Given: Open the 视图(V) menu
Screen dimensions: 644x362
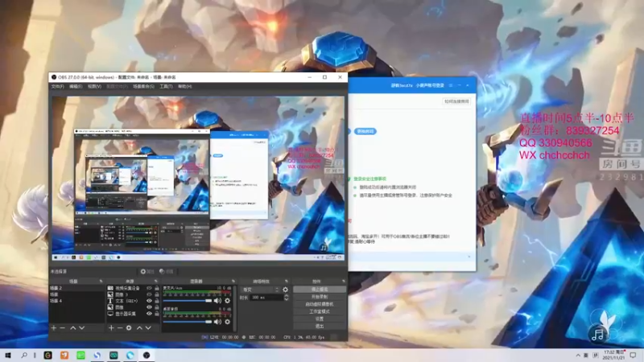Looking at the screenshot, I should (94, 87).
